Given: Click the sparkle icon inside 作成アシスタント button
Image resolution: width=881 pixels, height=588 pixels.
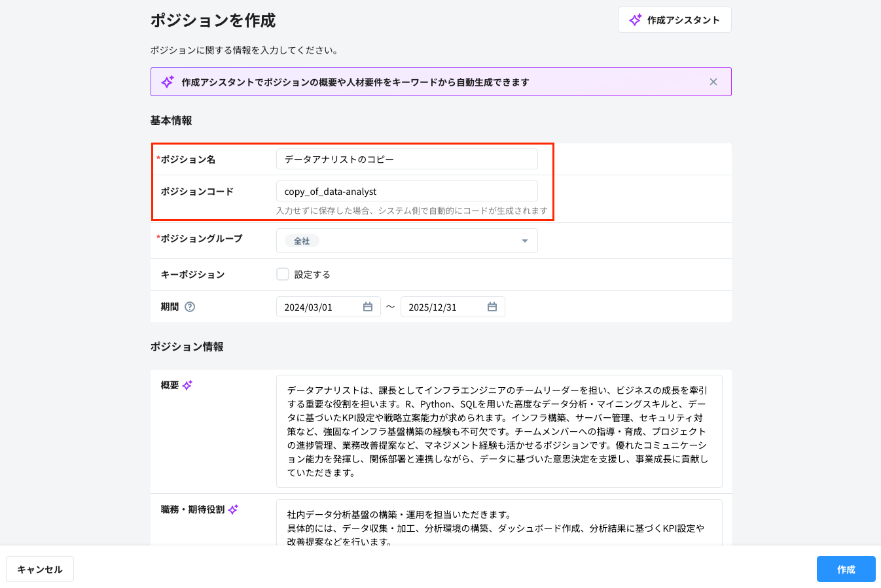Looking at the screenshot, I should click(634, 20).
